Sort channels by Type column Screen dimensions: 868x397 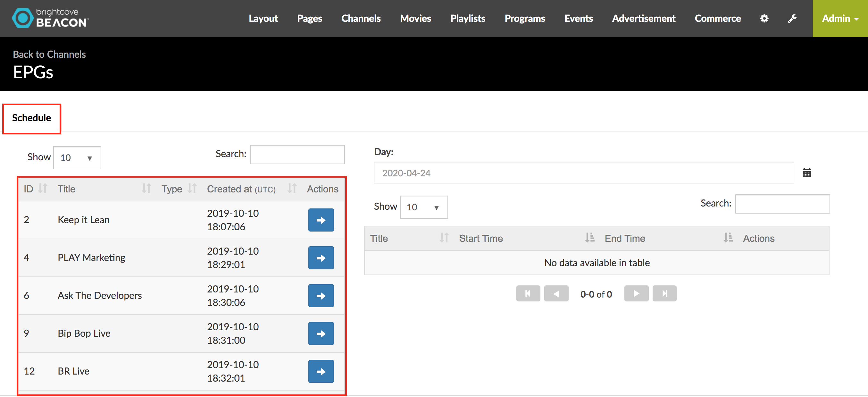[x=192, y=188]
